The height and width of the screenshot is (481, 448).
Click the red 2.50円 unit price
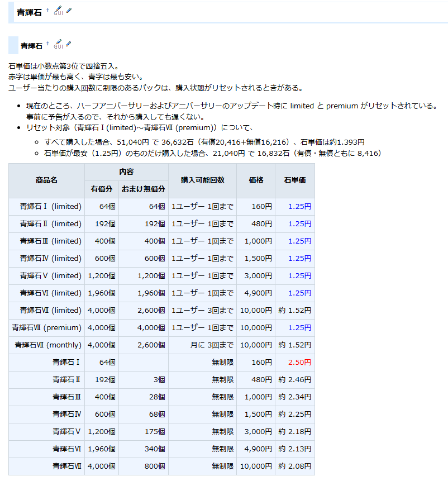299,362
